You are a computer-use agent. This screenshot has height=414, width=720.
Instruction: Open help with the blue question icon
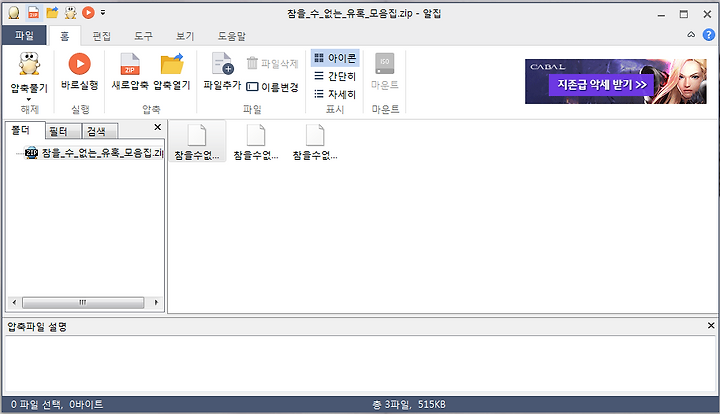pos(709,35)
